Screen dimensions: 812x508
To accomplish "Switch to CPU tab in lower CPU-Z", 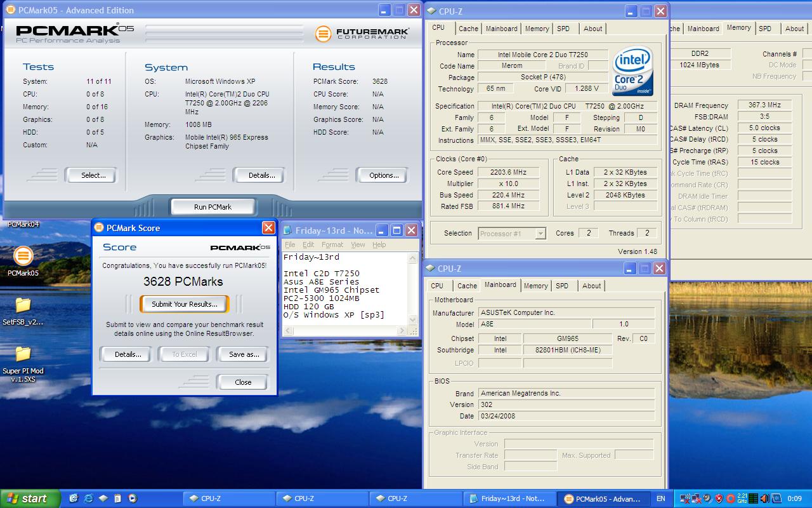I will 437,286.
